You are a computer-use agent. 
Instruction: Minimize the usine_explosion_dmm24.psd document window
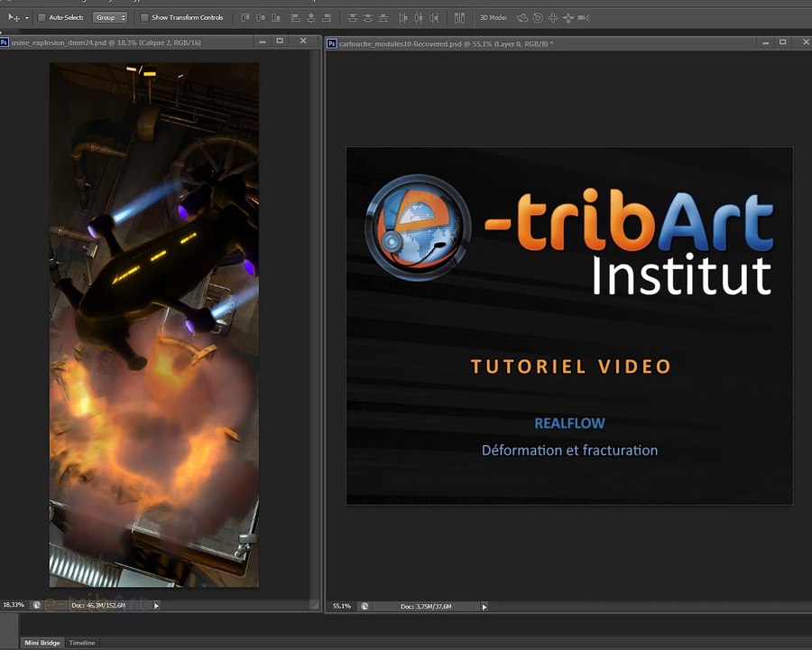(263, 42)
